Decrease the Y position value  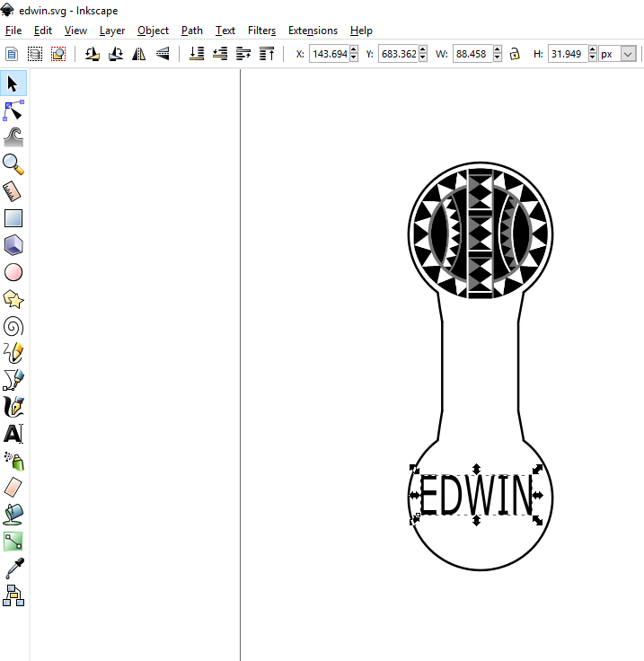coord(423,57)
